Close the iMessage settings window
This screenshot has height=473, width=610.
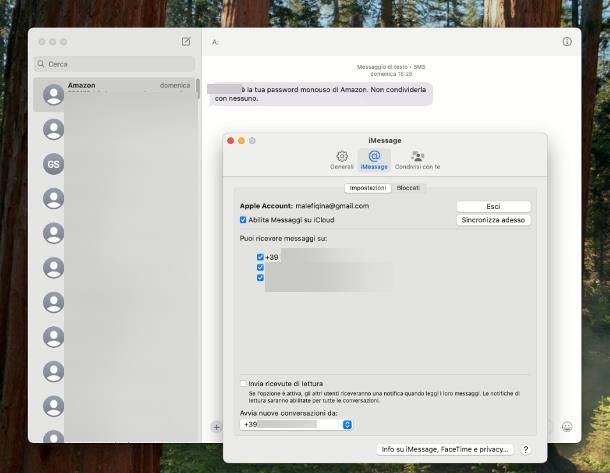coord(230,141)
